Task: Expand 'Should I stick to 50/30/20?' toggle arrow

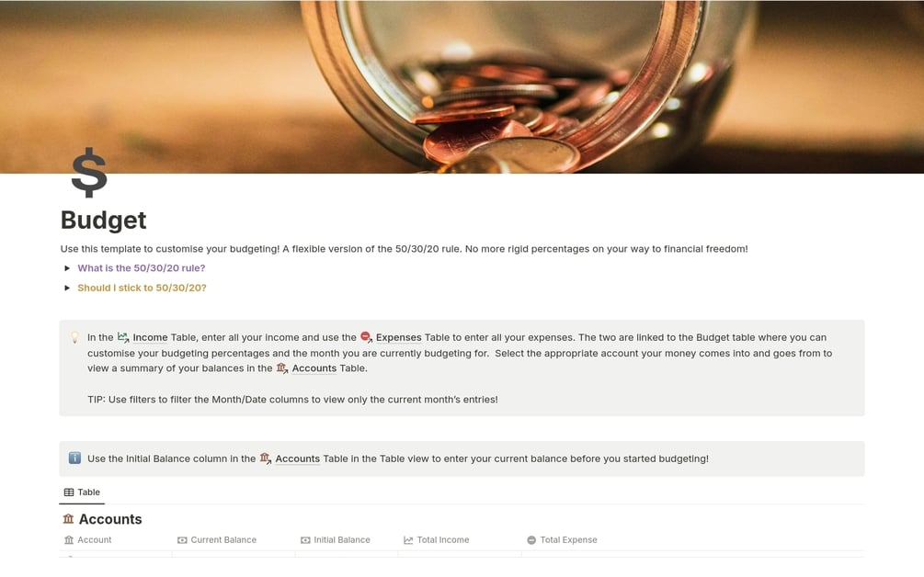Action: [x=67, y=288]
